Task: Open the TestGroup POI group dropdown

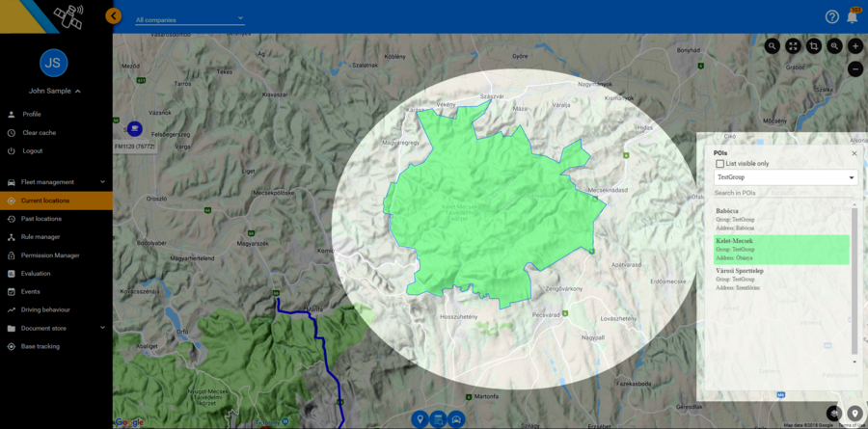Action: (x=786, y=177)
